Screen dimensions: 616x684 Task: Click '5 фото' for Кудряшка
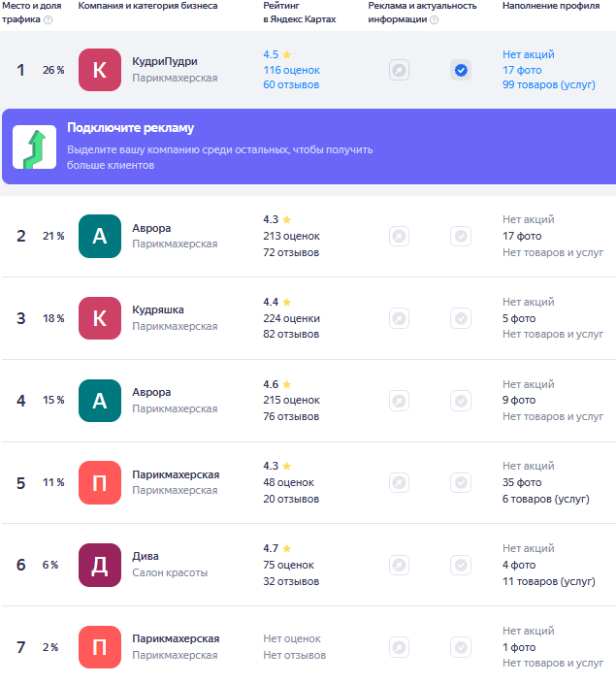[519, 318]
